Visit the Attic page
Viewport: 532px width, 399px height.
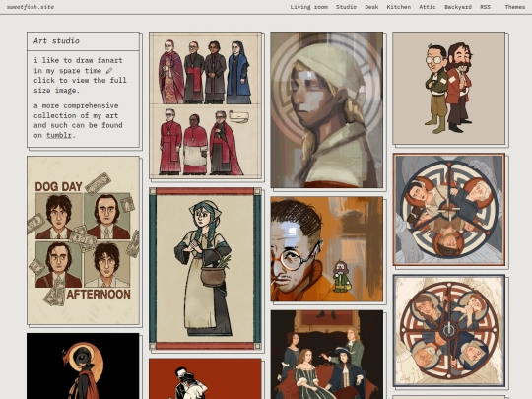(428, 7)
